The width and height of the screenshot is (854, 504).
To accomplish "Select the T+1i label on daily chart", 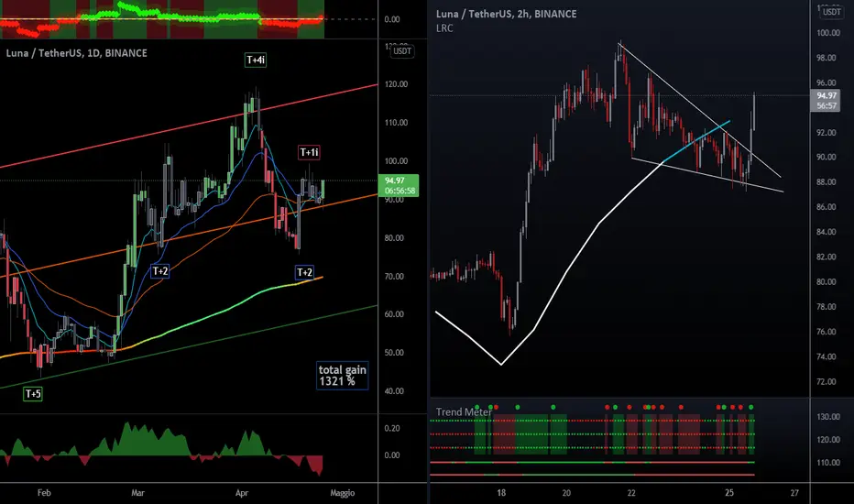I will pos(309,152).
